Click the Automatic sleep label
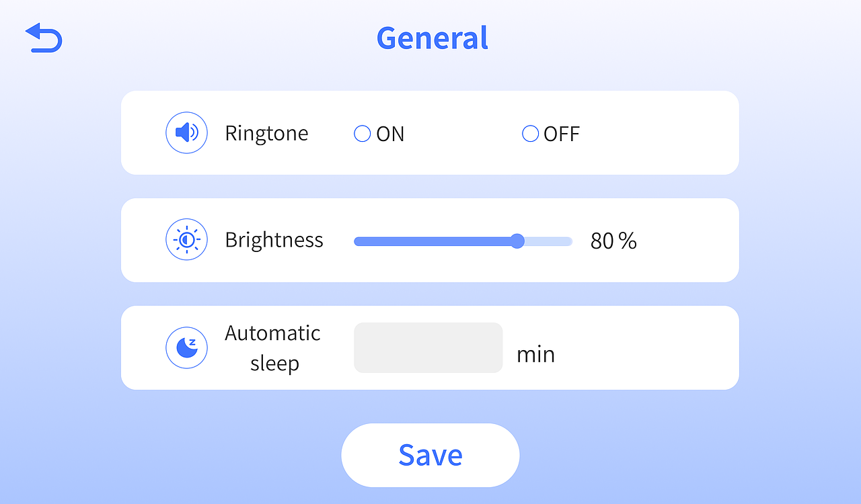This screenshot has height=504, width=861. [x=273, y=348]
